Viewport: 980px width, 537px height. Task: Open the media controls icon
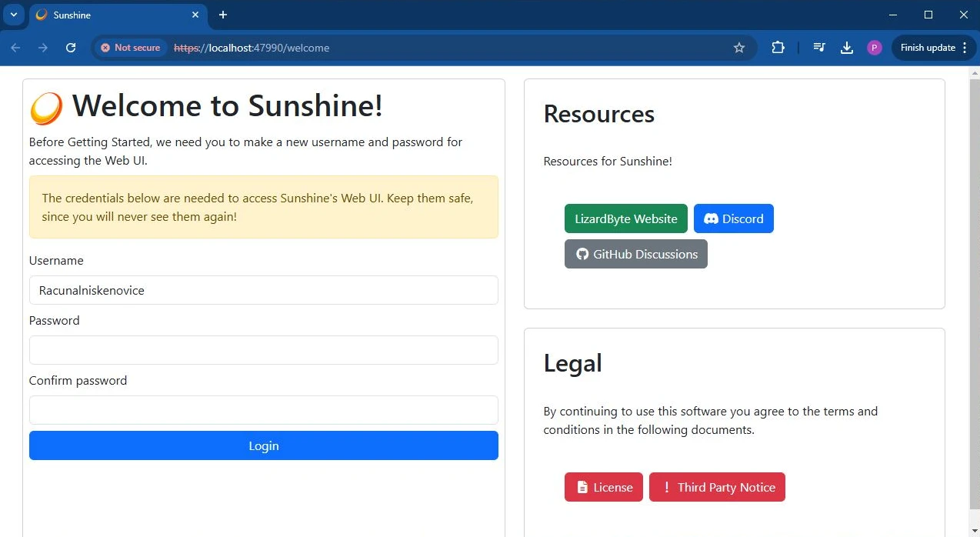click(x=819, y=48)
